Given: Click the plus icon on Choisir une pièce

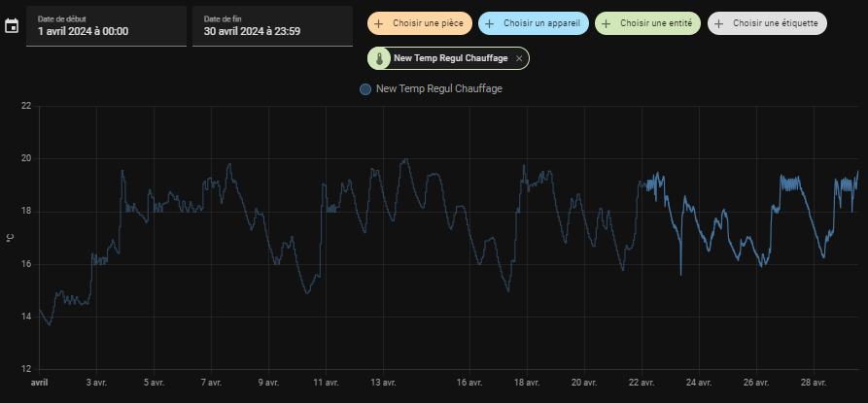Looking at the screenshot, I should 378,22.
